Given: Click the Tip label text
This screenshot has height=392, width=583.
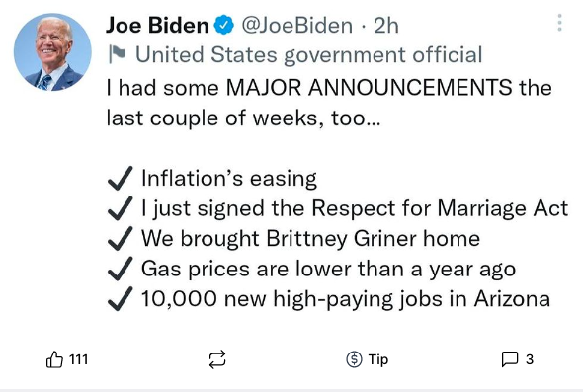Looking at the screenshot, I should point(378,359).
